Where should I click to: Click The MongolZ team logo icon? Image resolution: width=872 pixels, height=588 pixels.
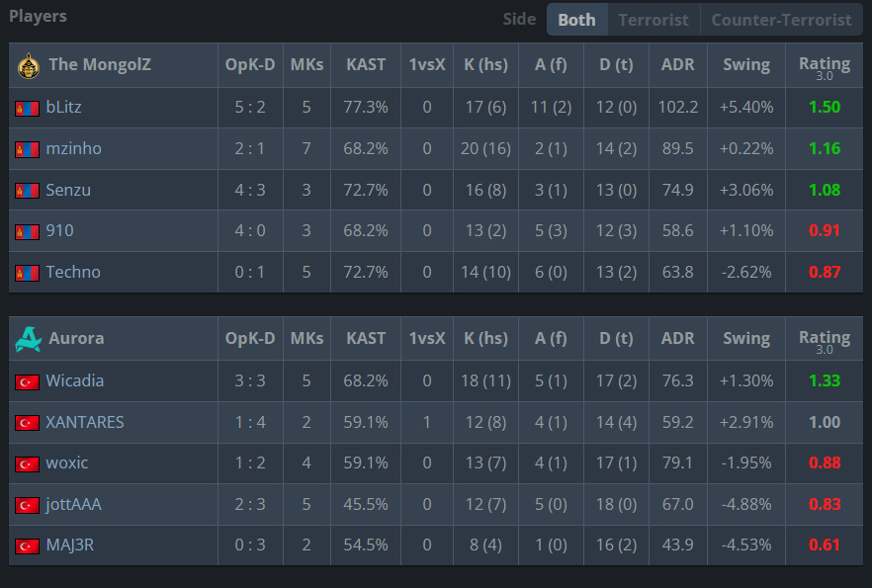coord(29,66)
